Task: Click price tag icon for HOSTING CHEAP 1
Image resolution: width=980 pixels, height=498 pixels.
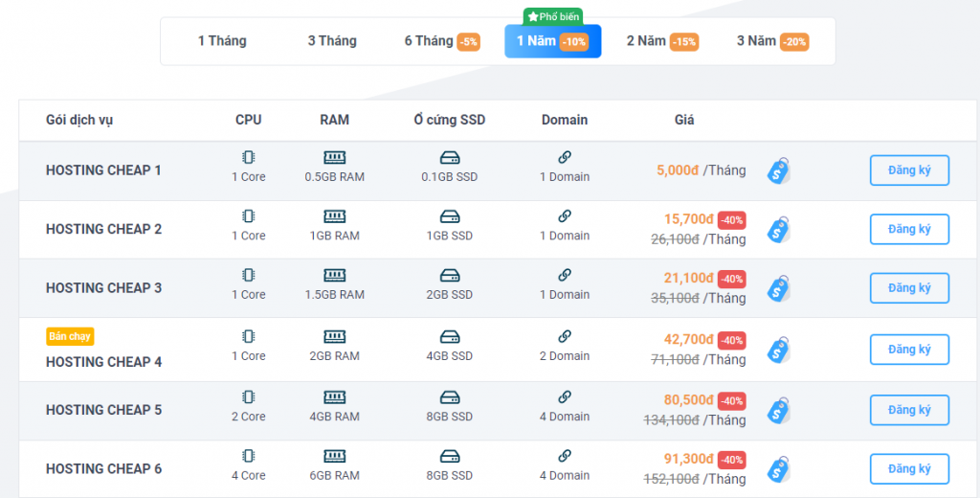Action: point(778,170)
